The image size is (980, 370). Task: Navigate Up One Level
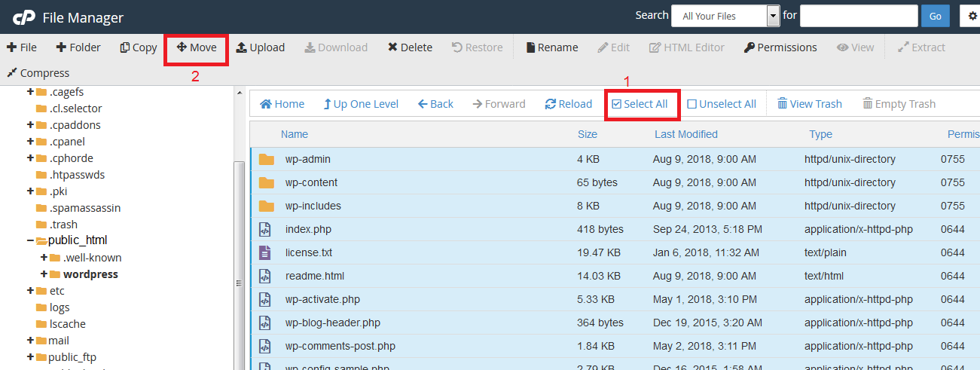(361, 104)
